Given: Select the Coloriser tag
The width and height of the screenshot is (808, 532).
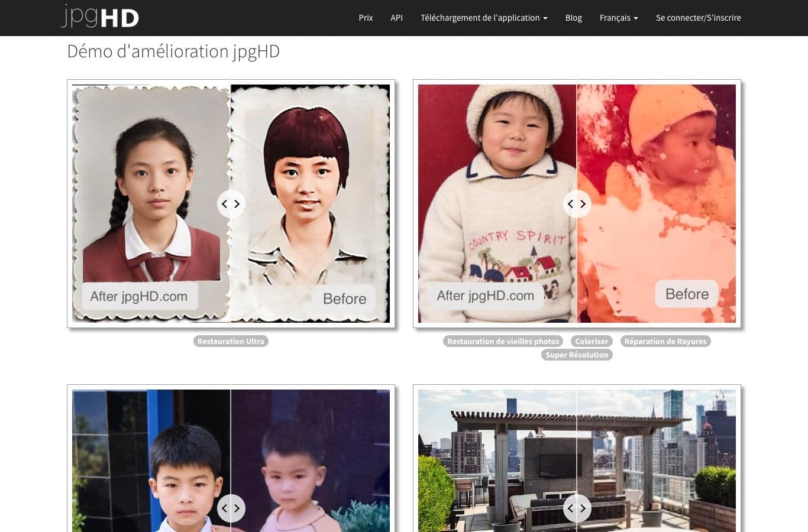Looking at the screenshot, I should coord(592,341).
